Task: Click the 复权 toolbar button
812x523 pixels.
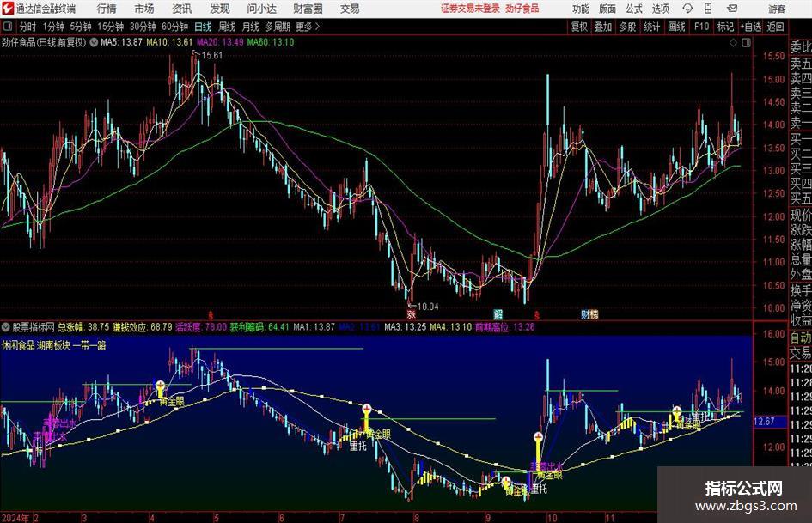Action: coord(579,27)
